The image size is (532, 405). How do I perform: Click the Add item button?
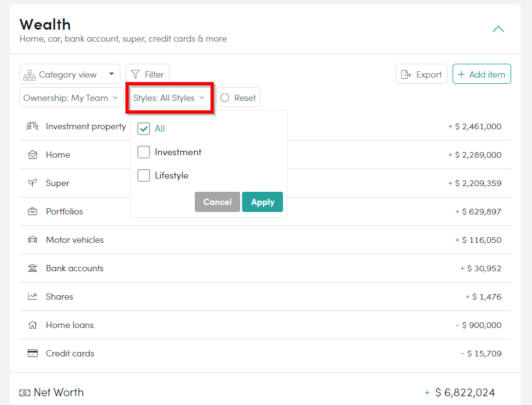tap(482, 74)
